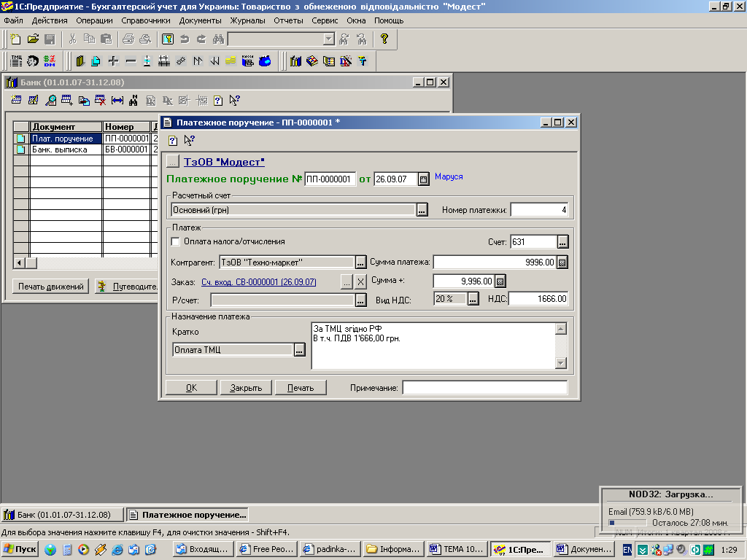Open the Документы menu

click(200, 20)
